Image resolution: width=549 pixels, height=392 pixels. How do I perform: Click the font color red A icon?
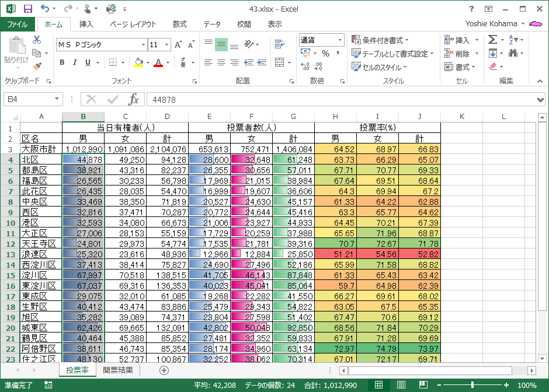[158, 62]
